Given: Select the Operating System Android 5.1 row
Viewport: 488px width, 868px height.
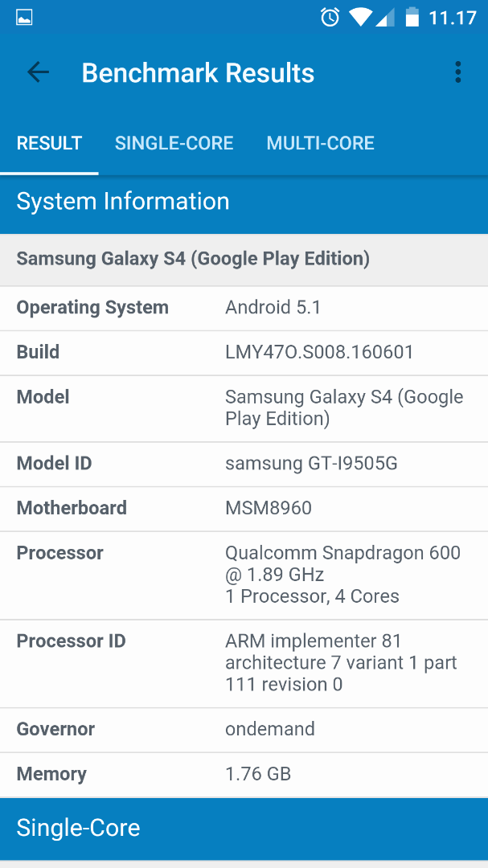Looking at the screenshot, I should coord(244,309).
